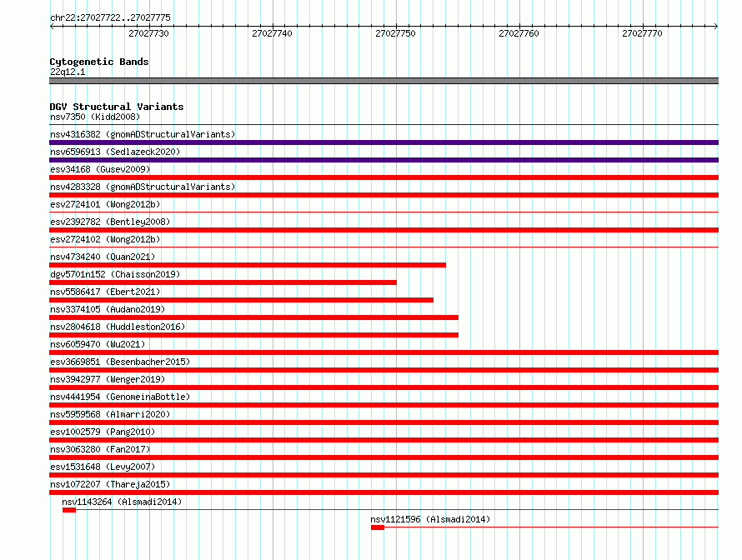Open the nsv3942977 (Wenger2019) label
This screenshot has height=560, width=742.
pyautogui.click(x=108, y=379)
